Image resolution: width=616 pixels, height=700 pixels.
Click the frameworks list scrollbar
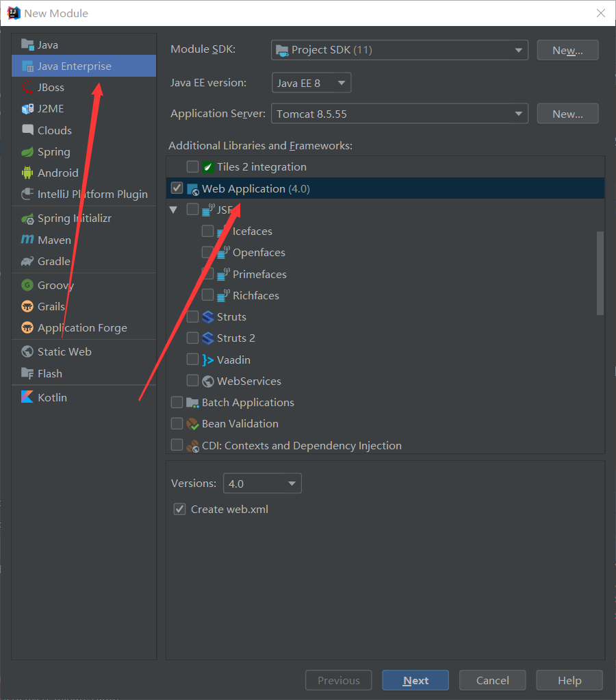[x=600, y=273]
